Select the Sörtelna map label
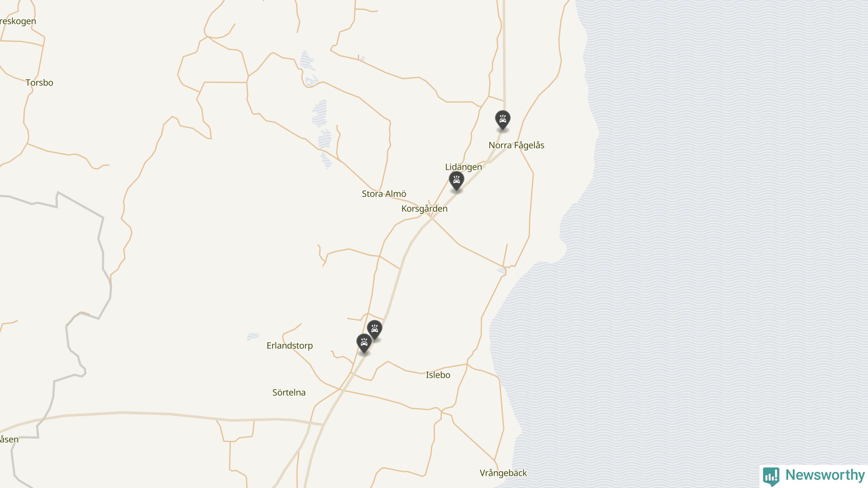The image size is (868, 488). (289, 392)
